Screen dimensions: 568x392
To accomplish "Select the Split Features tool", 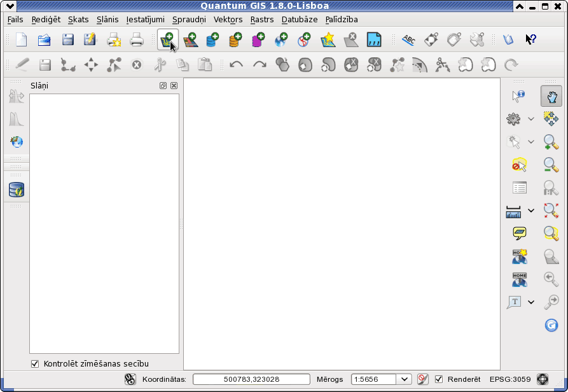I will (x=443, y=65).
